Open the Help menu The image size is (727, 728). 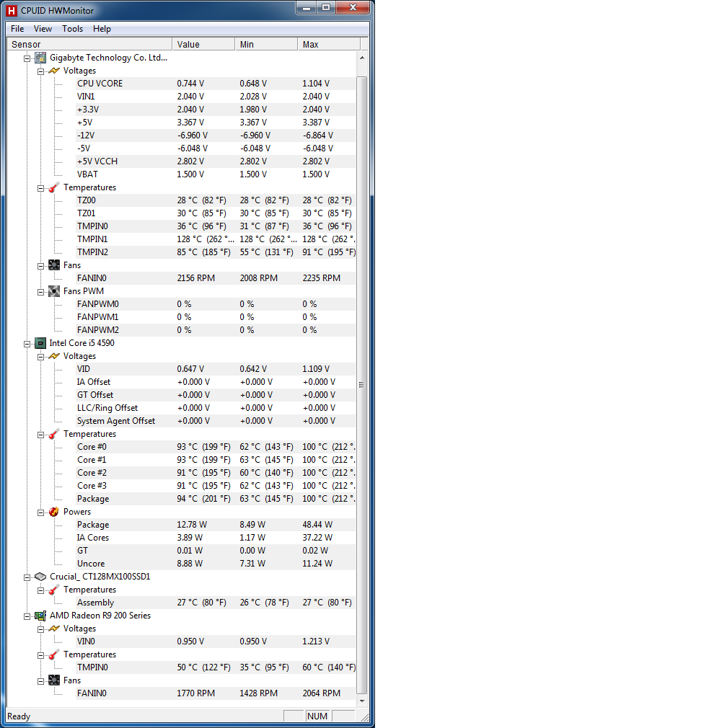coord(102,29)
